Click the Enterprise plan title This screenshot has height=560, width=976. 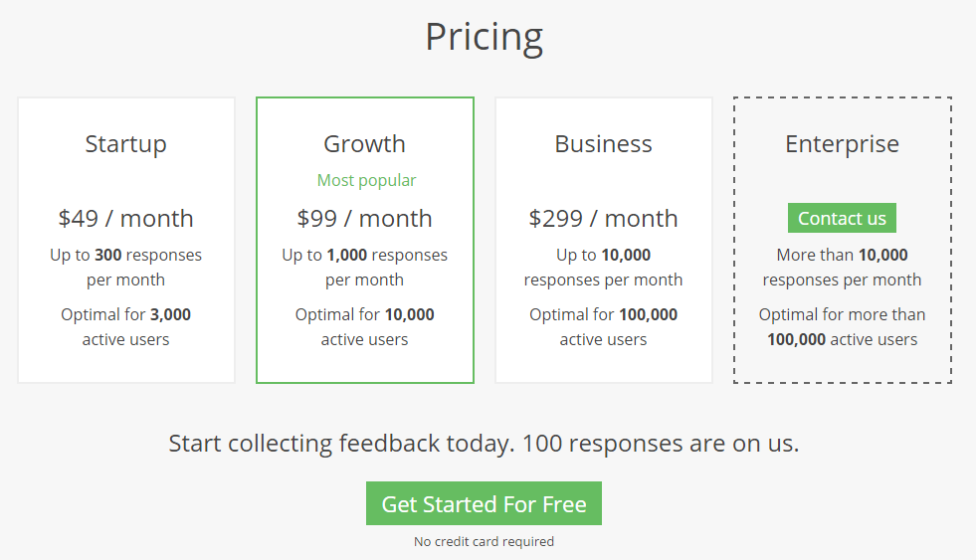pos(842,144)
